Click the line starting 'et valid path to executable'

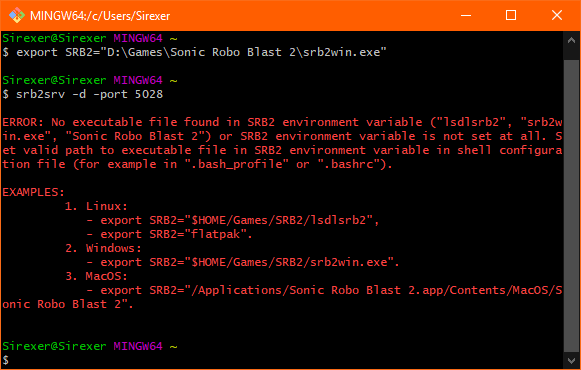282,150
